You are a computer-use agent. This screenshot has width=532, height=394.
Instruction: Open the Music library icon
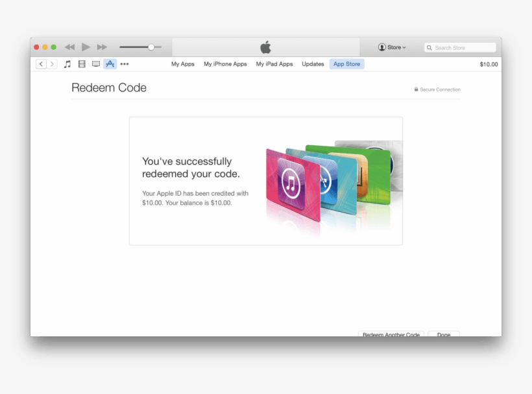(x=67, y=64)
